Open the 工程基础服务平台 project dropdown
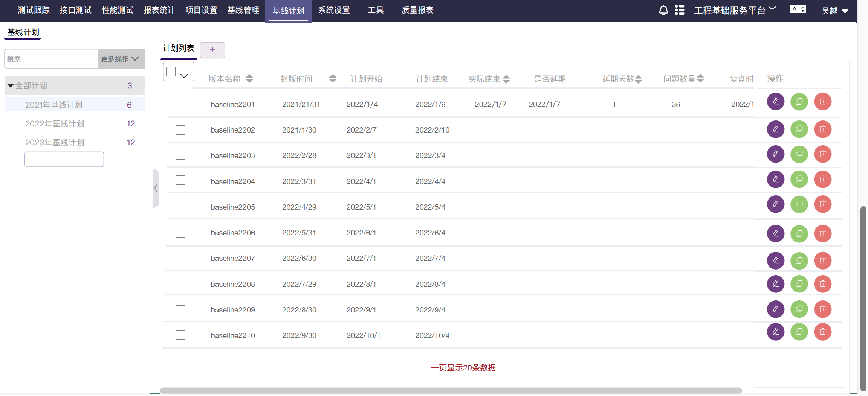The height and width of the screenshot is (396, 868). [735, 10]
